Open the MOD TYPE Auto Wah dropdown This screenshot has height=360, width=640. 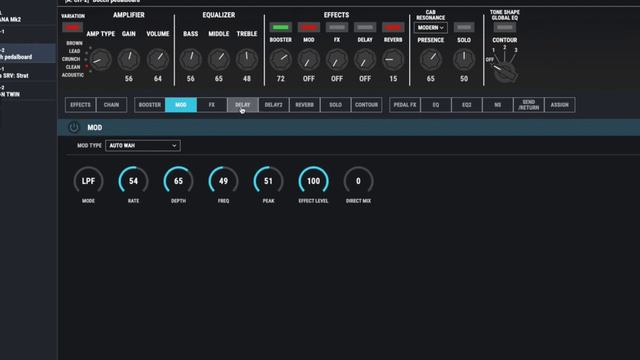pyautogui.click(x=143, y=146)
